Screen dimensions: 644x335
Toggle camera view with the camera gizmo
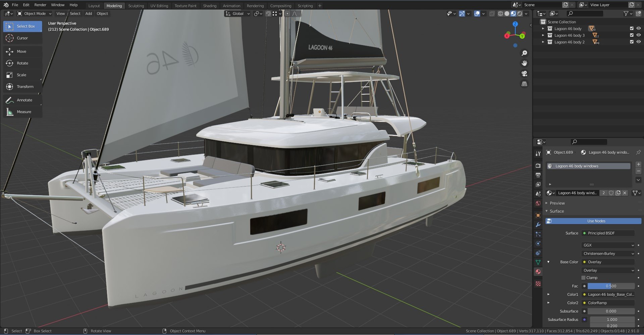point(524,74)
